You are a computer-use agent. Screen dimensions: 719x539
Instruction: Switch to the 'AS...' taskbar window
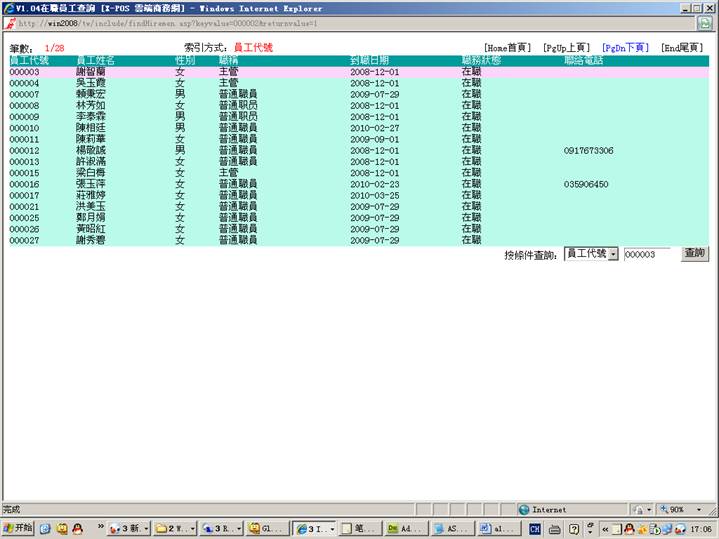450,527
